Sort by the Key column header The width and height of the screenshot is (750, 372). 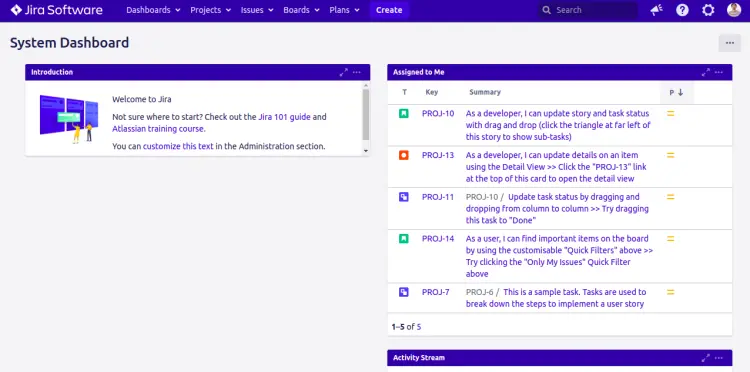tap(431, 92)
